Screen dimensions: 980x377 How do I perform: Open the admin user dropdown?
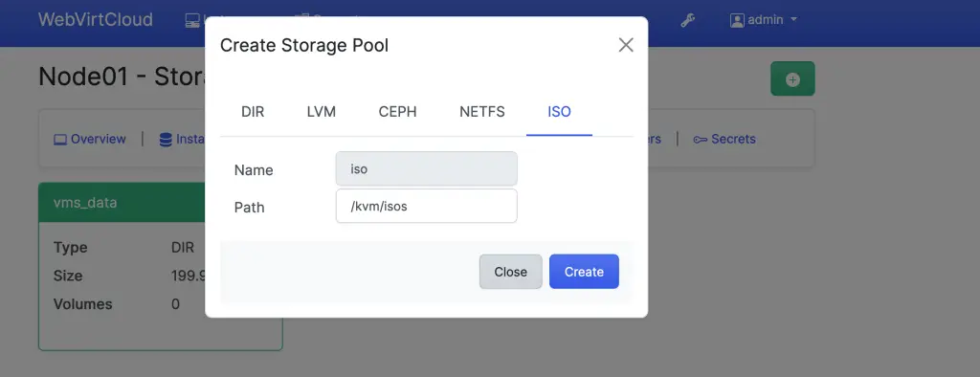tap(764, 20)
